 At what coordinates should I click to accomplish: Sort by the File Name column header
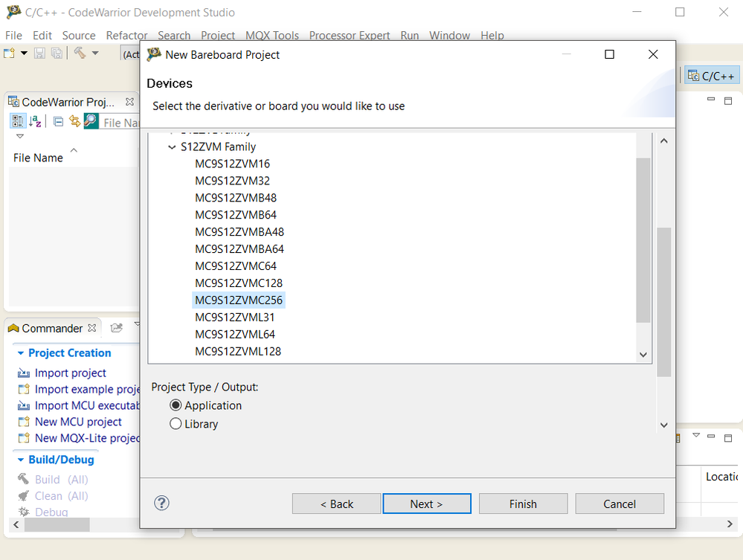pos(38,158)
